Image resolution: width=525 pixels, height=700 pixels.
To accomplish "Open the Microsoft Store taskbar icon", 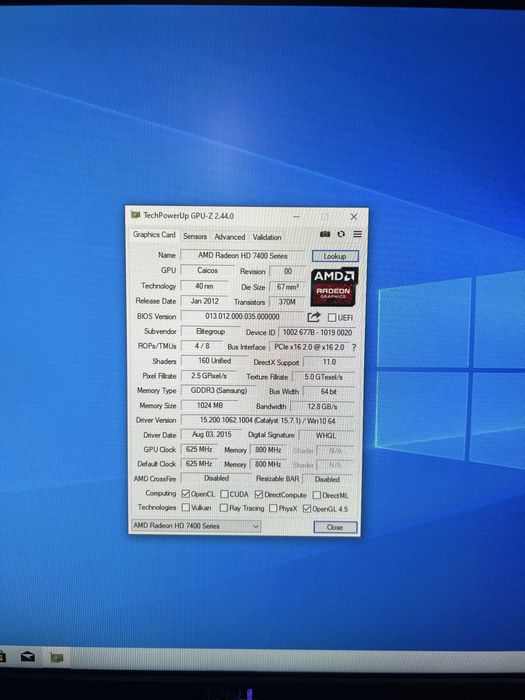I will 2,657.
